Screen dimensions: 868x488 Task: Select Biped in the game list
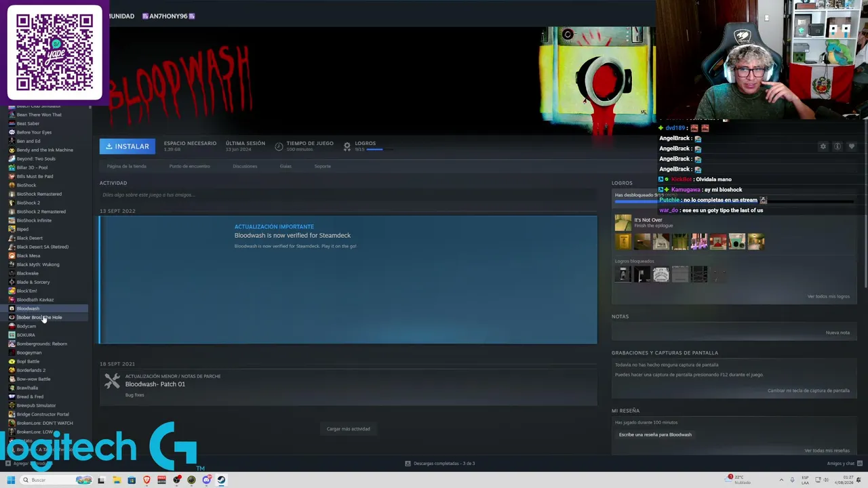[22, 229]
